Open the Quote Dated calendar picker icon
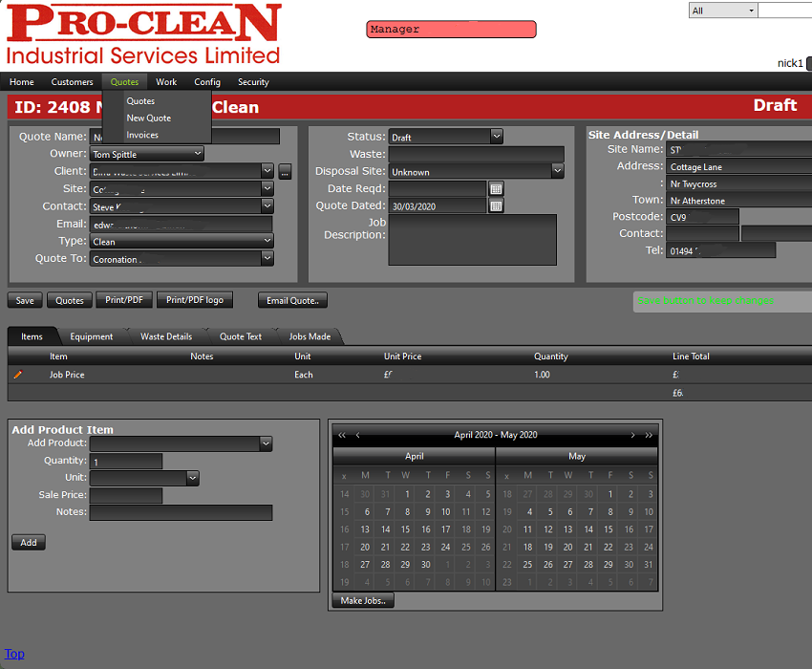This screenshot has height=669, width=812. click(x=496, y=206)
